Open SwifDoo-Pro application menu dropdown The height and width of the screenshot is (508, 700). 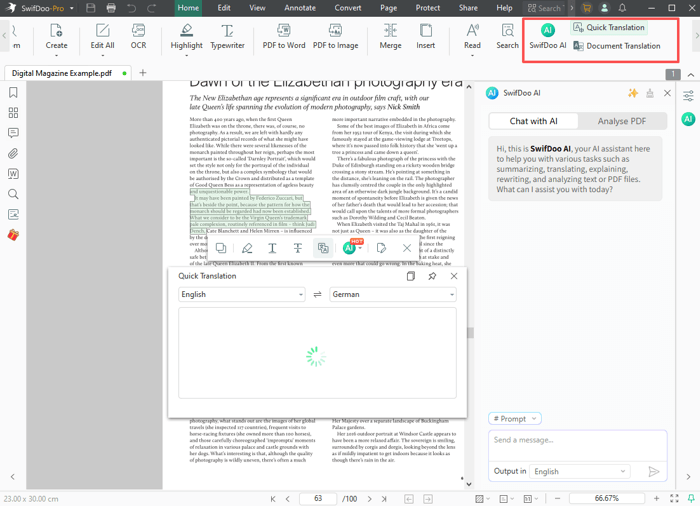point(71,8)
